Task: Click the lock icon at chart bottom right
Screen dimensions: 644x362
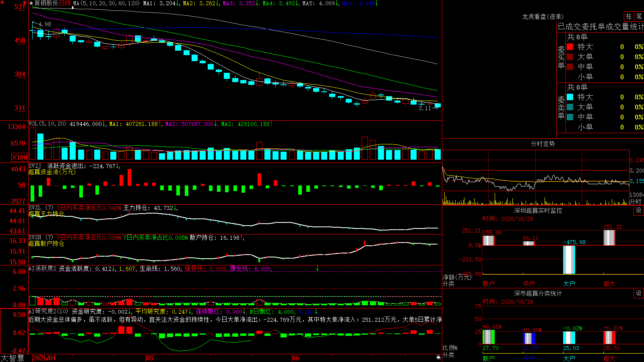Action: tap(438, 357)
